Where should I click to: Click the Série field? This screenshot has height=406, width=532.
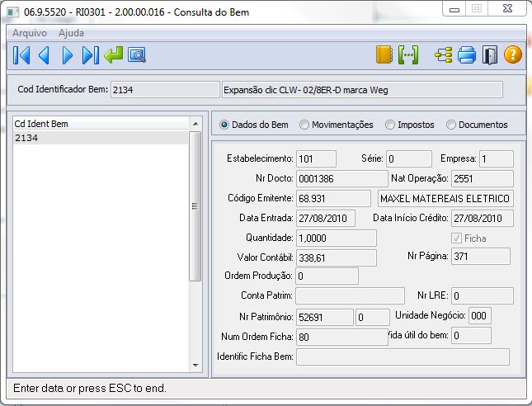[409, 159]
